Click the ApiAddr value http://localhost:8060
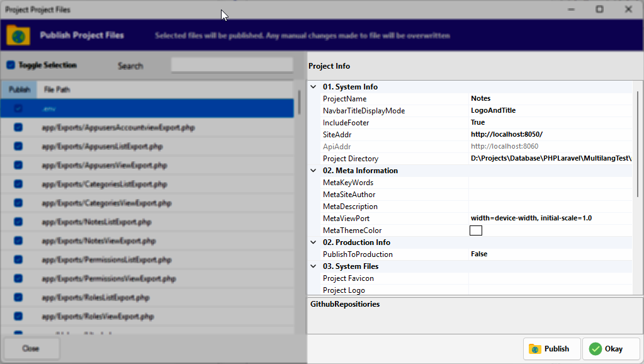Viewport: 644px width, 364px height. 504,146
